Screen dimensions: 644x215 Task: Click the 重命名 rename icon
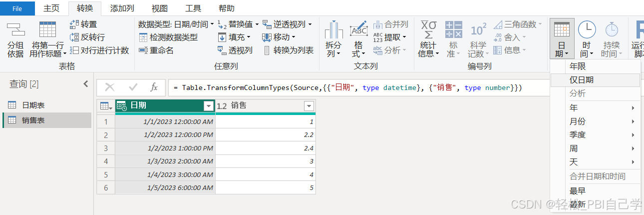pyautogui.click(x=143, y=50)
